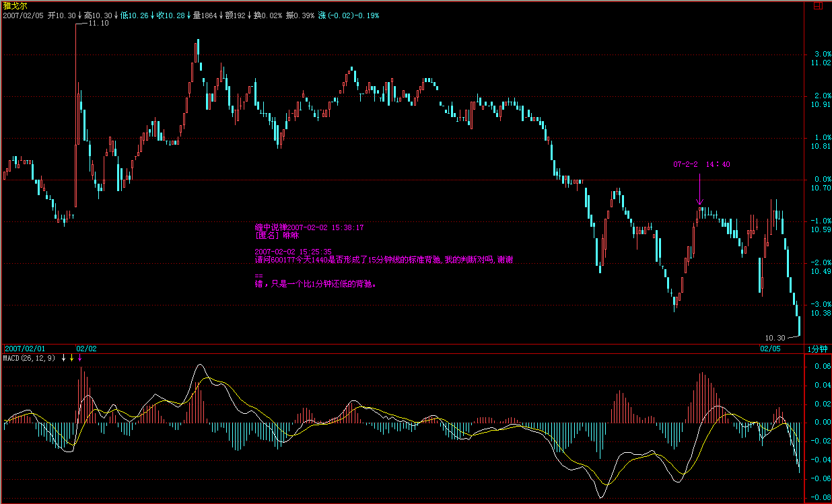832x504 pixels.
Task: Click the down arrow after 高10.30
Action: pyautogui.click(x=116, y=15)
